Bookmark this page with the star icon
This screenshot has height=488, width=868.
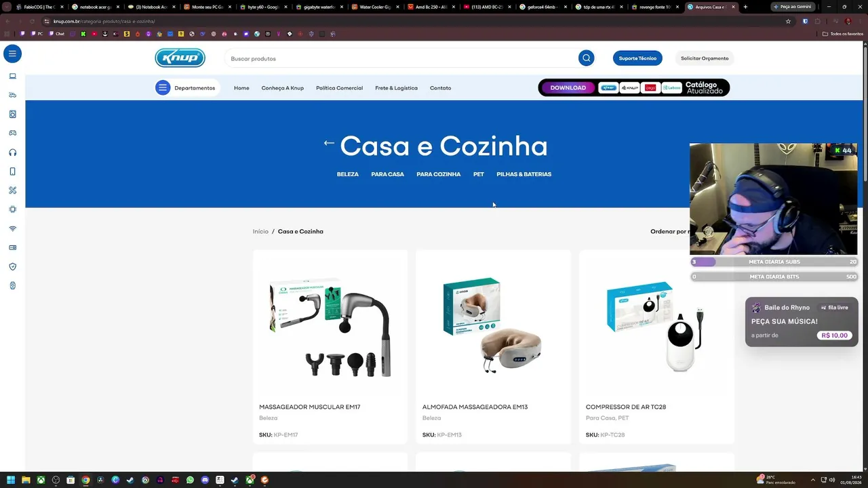point(788,21)
